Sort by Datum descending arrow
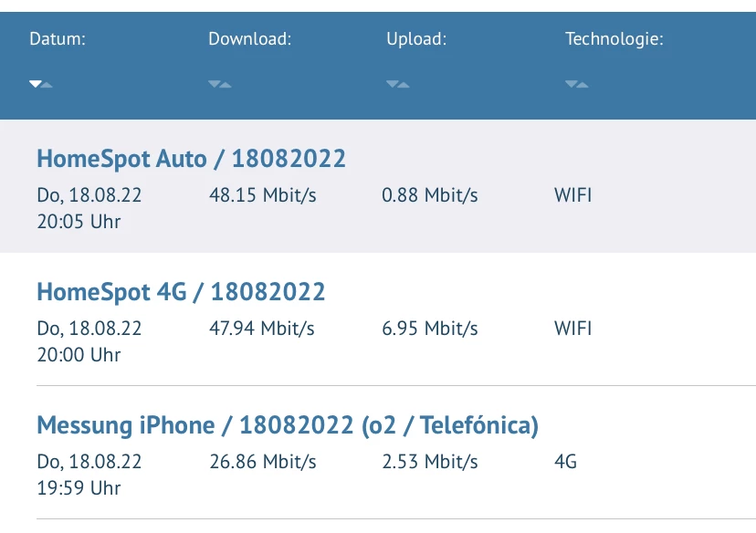756x533 pixels. 35,84
